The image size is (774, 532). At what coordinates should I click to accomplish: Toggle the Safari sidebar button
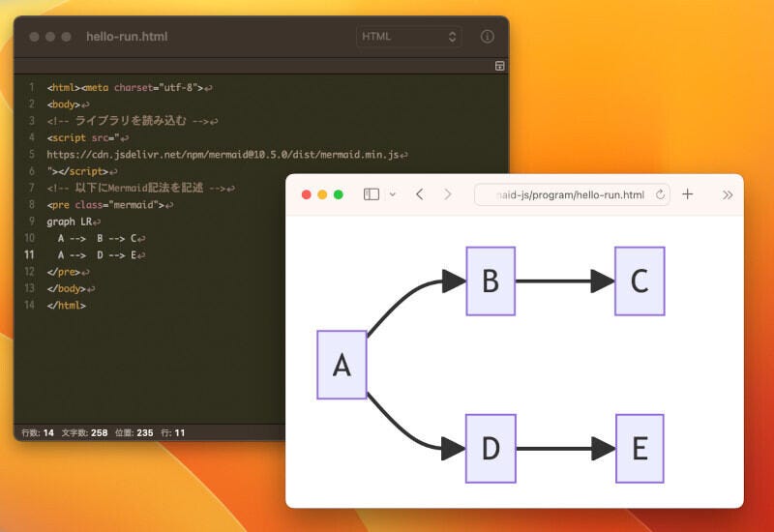point(372,194)
